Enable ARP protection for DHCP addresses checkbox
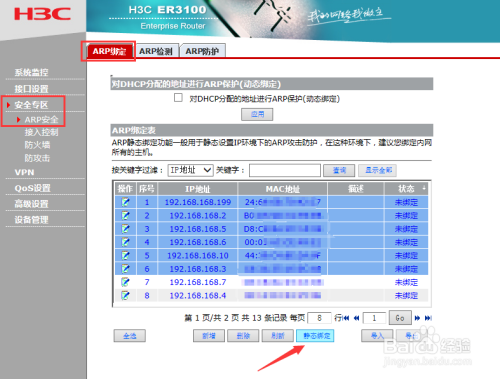Viewport: 500px width, 379px height. click(178, 98)
